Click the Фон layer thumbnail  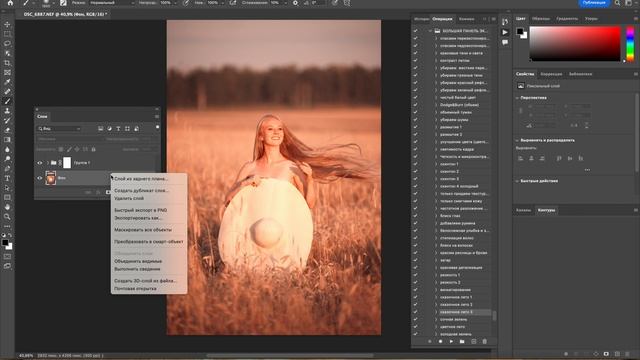click(x=51, y=178)
